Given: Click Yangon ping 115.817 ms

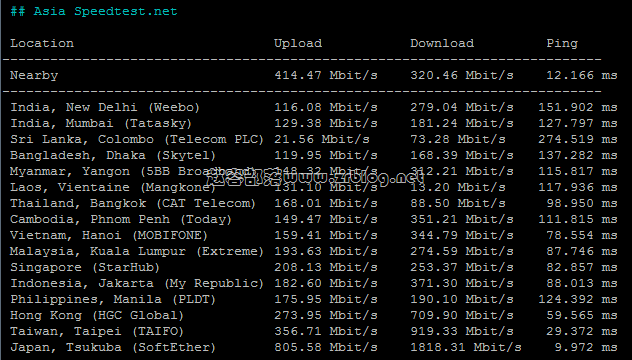Looking at the screenshot, I should (x=578, y=171).
